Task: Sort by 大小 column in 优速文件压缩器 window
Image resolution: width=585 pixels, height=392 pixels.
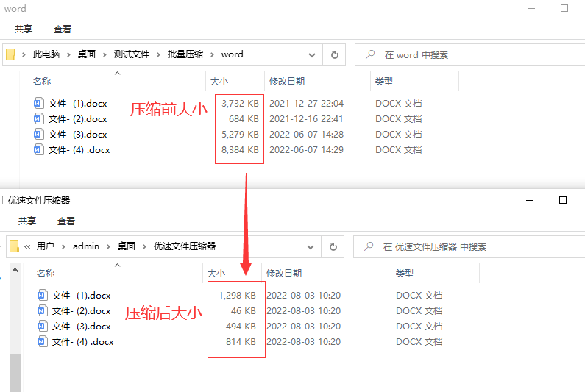Action: point(216,273)
